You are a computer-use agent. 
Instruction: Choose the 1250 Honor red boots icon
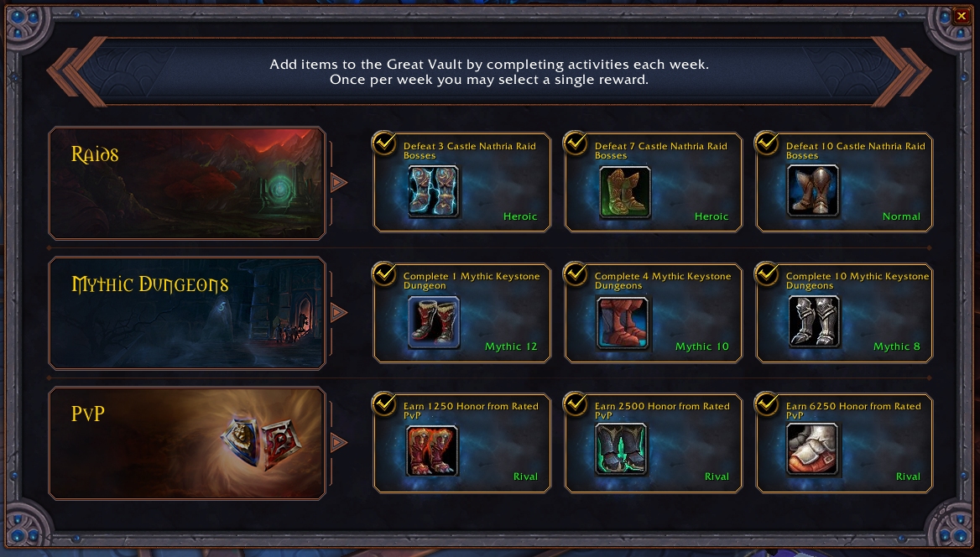click(432, 450)
